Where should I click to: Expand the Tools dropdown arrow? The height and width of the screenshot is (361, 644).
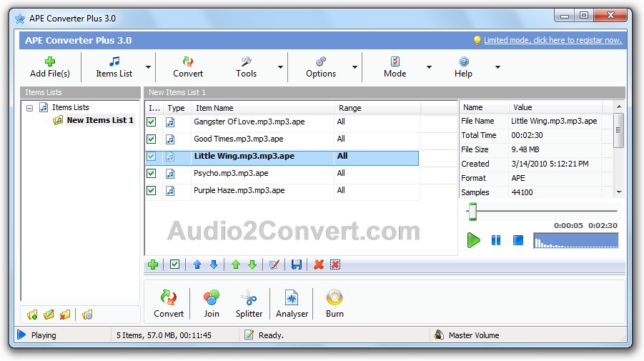tap(280, 67)
